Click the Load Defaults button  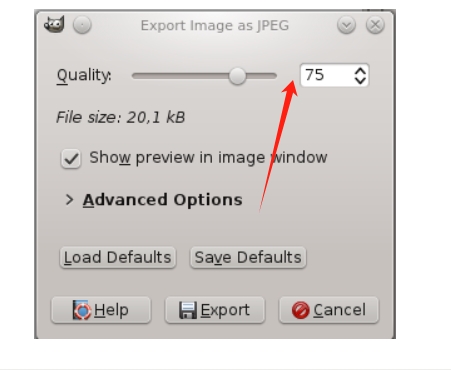(118, 257)
